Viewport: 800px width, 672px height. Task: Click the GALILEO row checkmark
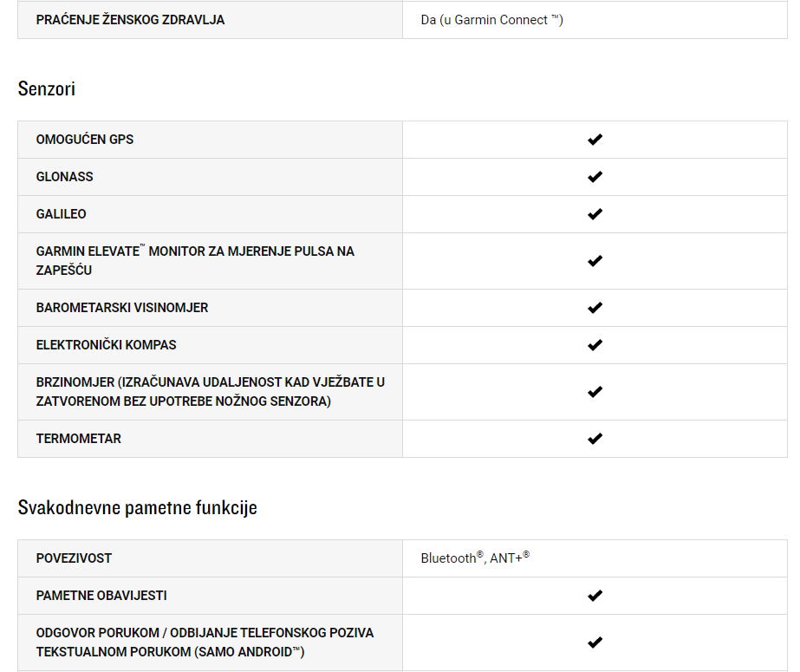[595, 214]
